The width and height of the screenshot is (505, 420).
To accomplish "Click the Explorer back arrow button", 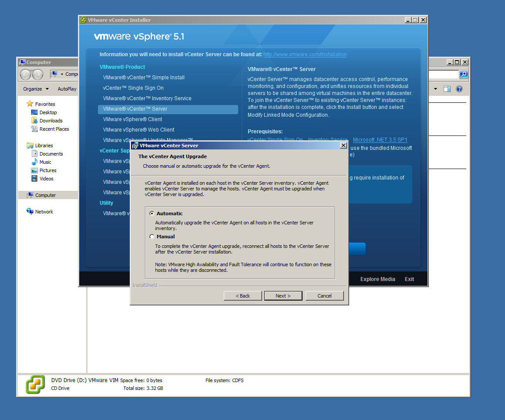I will tap(26, 75).
